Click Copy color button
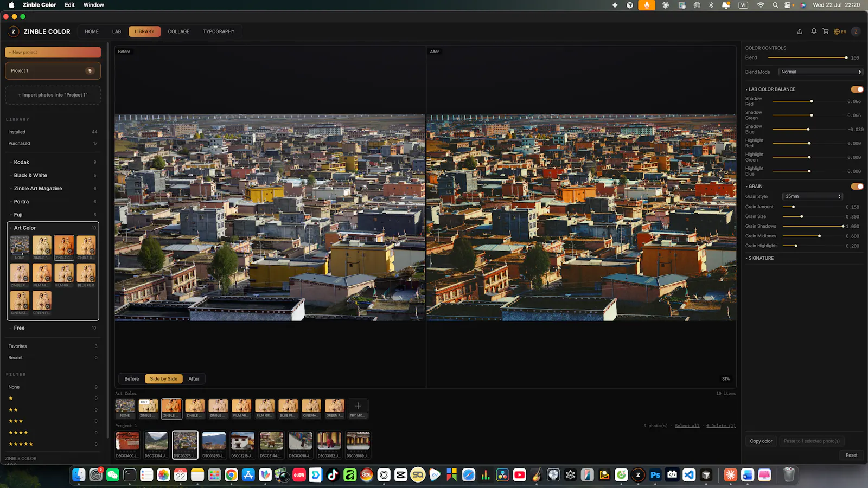This screenshot has width=868, height=488. tap(761, 441)
